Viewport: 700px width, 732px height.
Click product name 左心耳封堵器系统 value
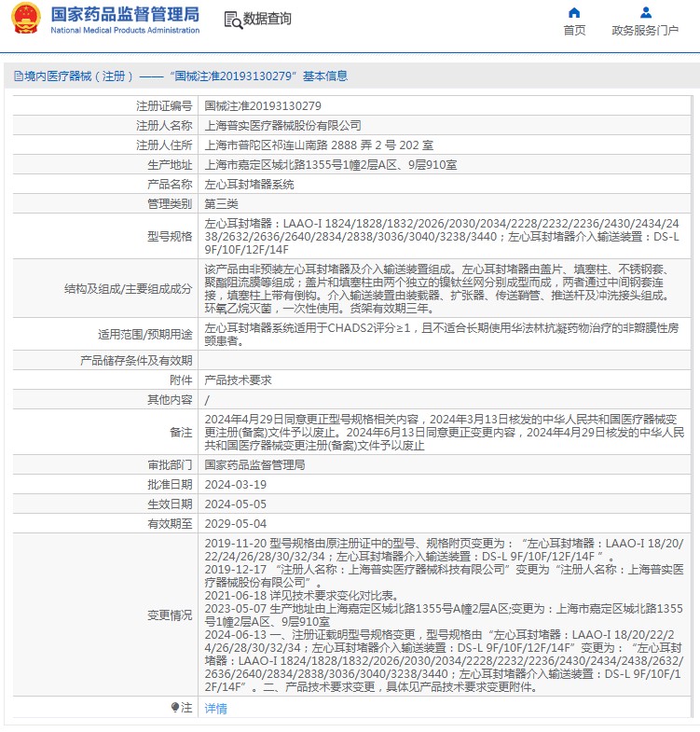[x=249, y=185]
